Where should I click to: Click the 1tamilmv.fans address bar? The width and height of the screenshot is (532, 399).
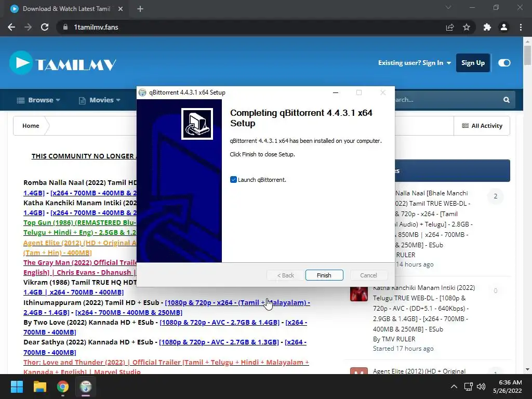251,27
